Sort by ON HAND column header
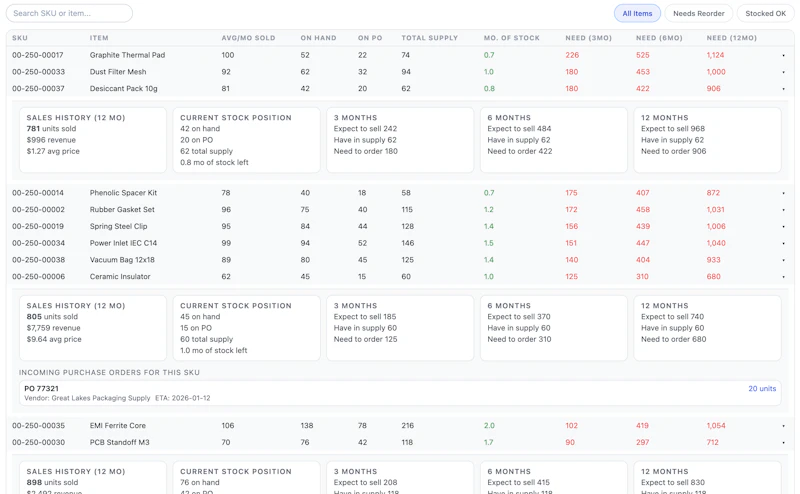 click(318, 38)
